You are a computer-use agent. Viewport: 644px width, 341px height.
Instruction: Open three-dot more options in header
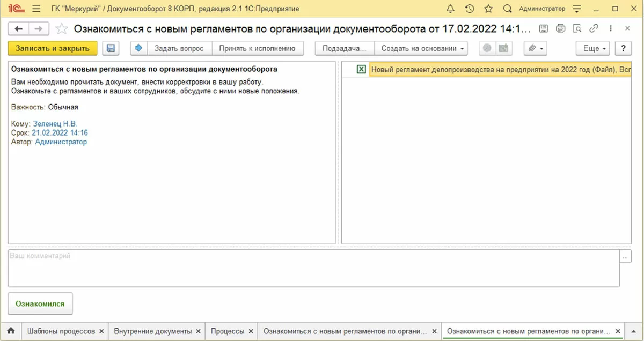tap(611, 28)
